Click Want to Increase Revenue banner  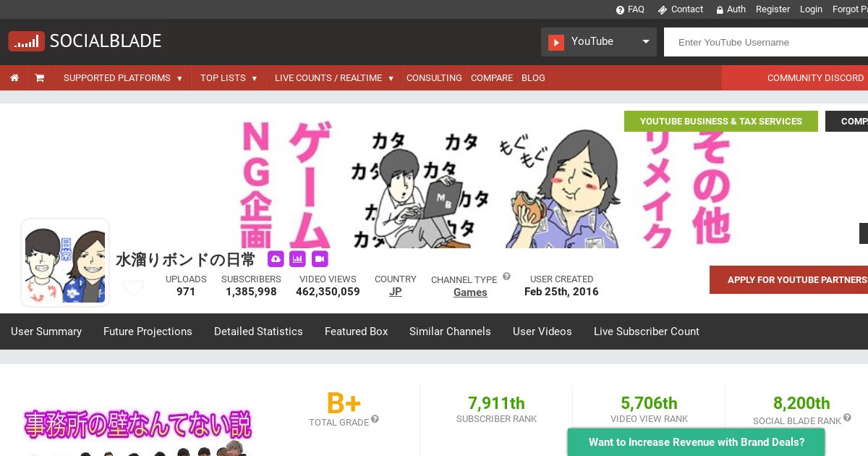697,442
